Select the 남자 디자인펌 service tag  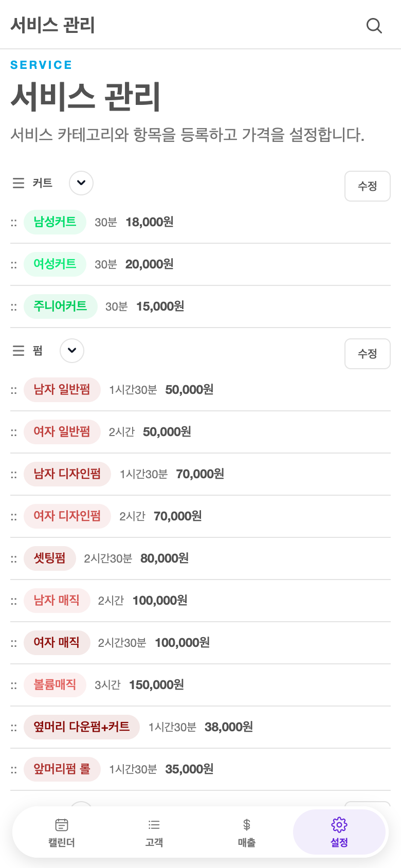click(x=67, y=474)
